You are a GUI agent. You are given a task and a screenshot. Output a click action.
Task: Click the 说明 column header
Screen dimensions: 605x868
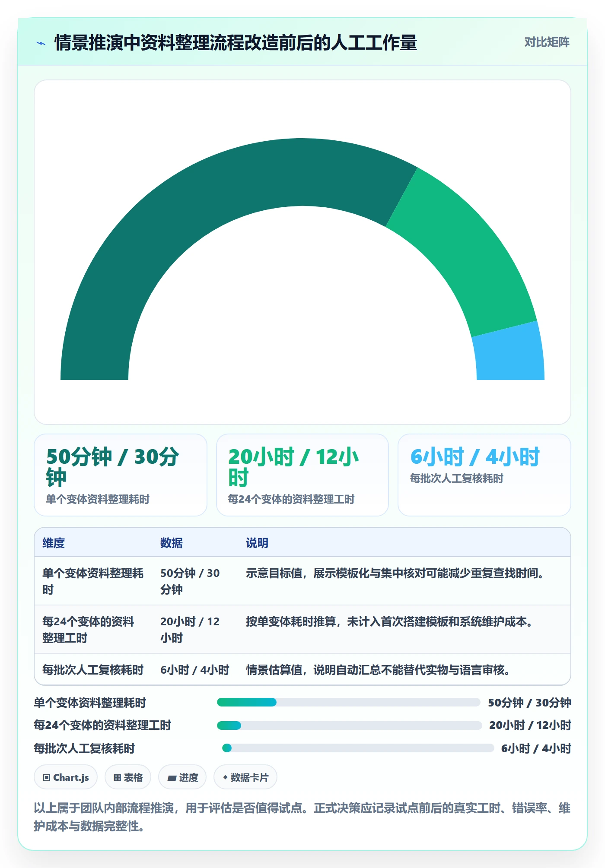[257, 543]
